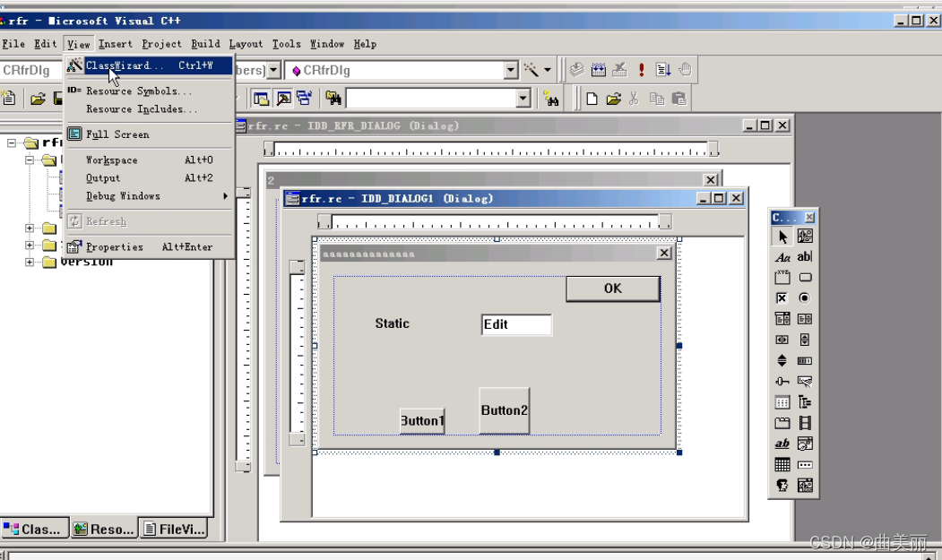The image size is (942, 560).
Task: Open the Layout menu
Action: point(246,44)
